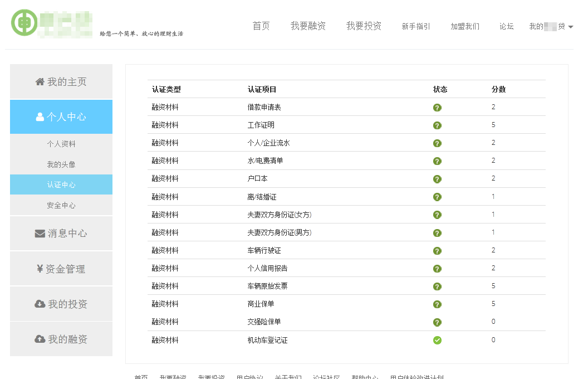Click 商业保单 item text
Viewport: 588px width, 379px height.
tap(261, 304)
